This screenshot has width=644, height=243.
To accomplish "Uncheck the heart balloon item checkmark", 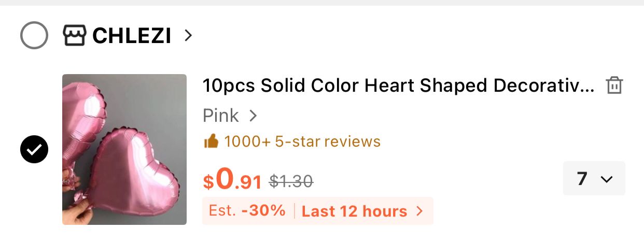I will click(34, 150).
